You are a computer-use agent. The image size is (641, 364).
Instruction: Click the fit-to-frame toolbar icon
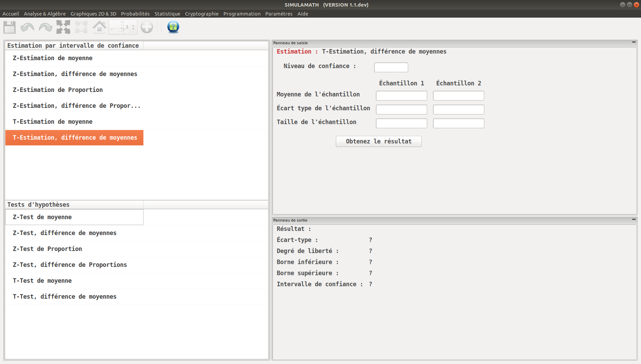(x=81, y=27)
